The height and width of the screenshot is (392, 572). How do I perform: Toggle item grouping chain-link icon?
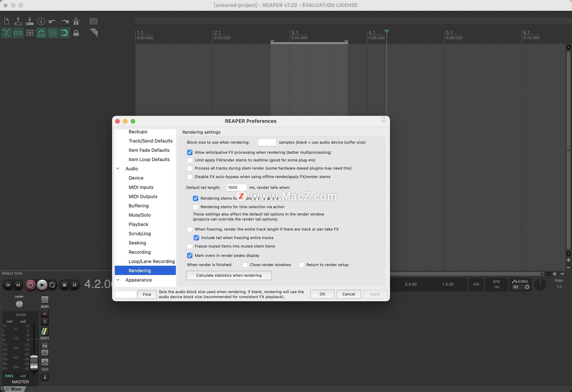pyautogui.click(x=18, y=33)
